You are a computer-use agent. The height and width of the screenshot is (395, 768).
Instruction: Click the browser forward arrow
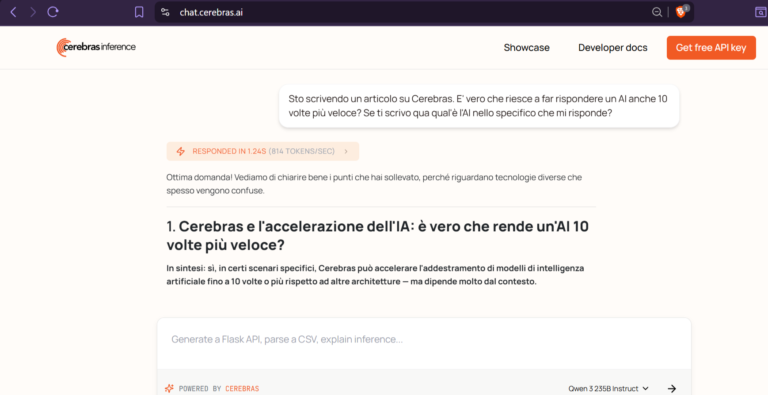point(33,12)
